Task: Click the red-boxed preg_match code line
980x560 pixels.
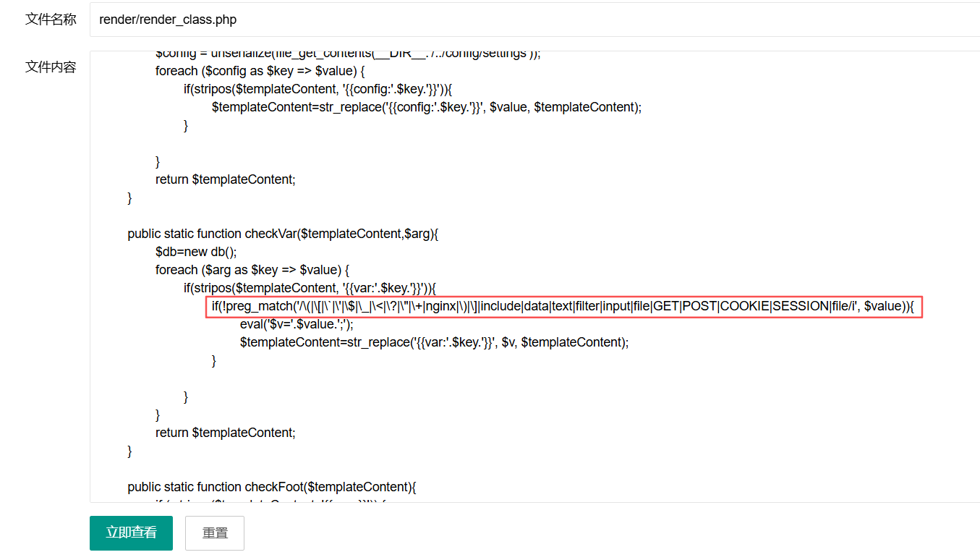Action: pos(563,306)
